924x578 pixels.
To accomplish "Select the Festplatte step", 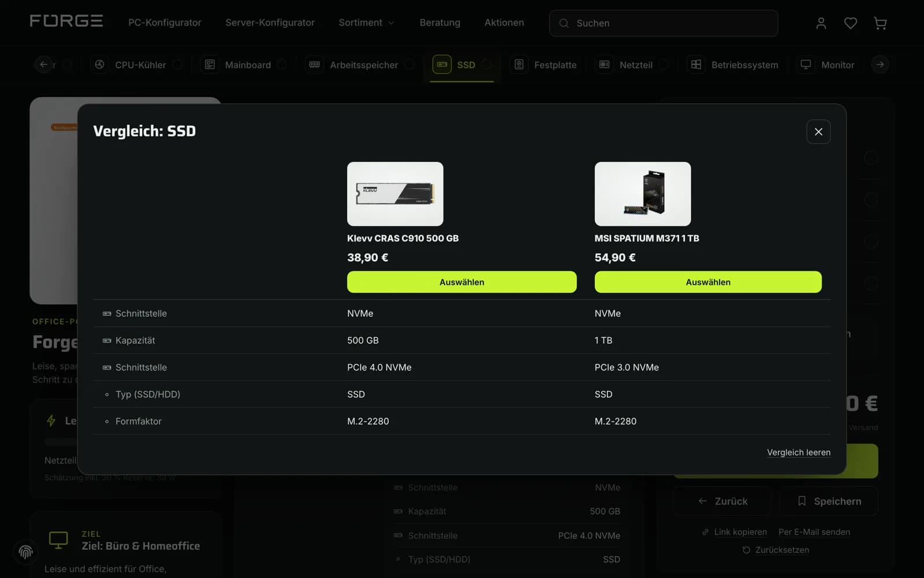I will coord(545,65).
